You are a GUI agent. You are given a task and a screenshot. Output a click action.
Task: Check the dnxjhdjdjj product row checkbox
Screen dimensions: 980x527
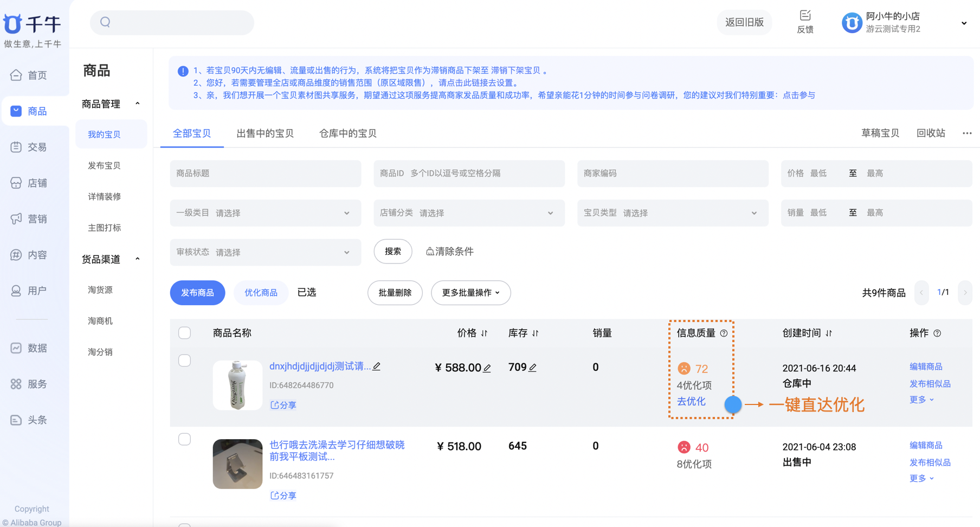tap(184, 361)
